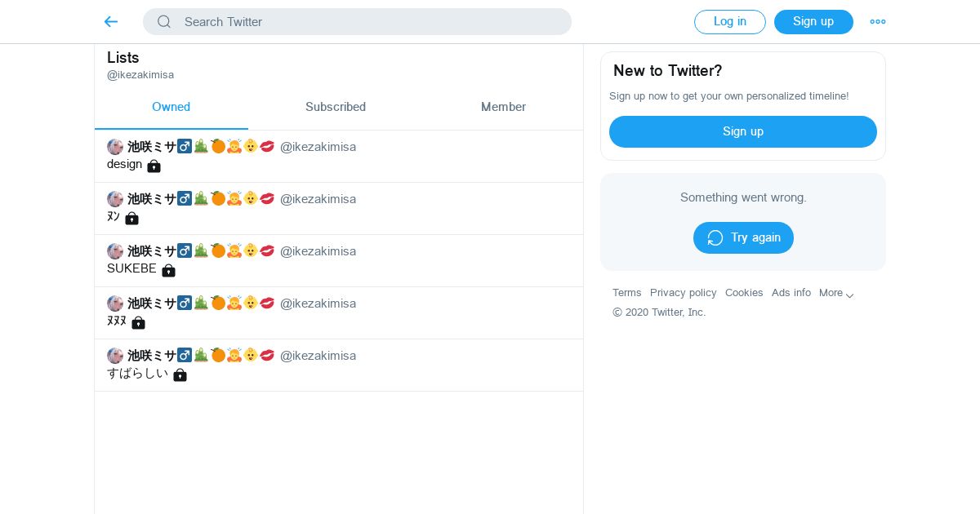The image size is (980, 514).
Task: Click the large Sign up button in sidebar
Action: coord(742,131)
